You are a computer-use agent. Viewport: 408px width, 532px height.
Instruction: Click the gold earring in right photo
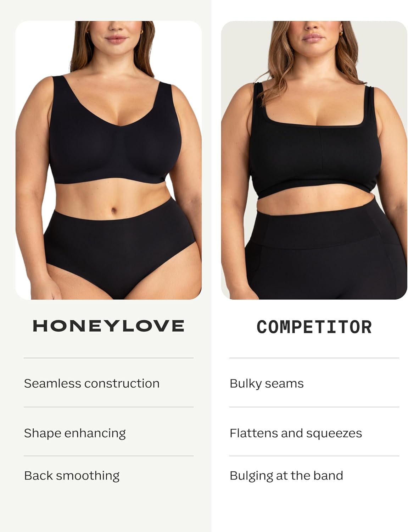coord(341,33)
